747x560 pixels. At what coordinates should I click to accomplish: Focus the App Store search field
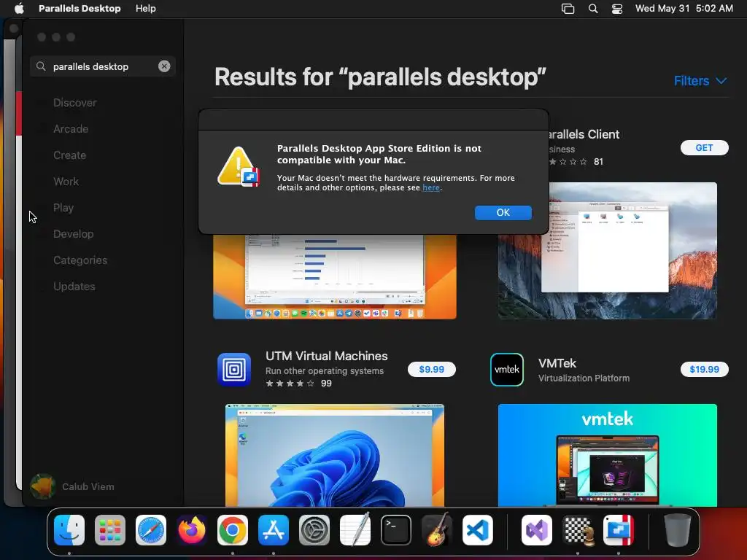click(x=103, y=66)
